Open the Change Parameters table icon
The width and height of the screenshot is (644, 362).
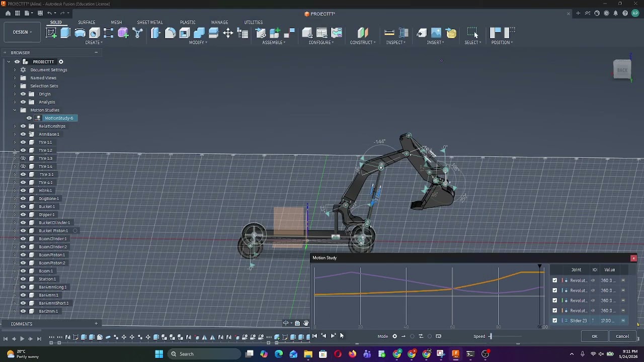point(243,33)
